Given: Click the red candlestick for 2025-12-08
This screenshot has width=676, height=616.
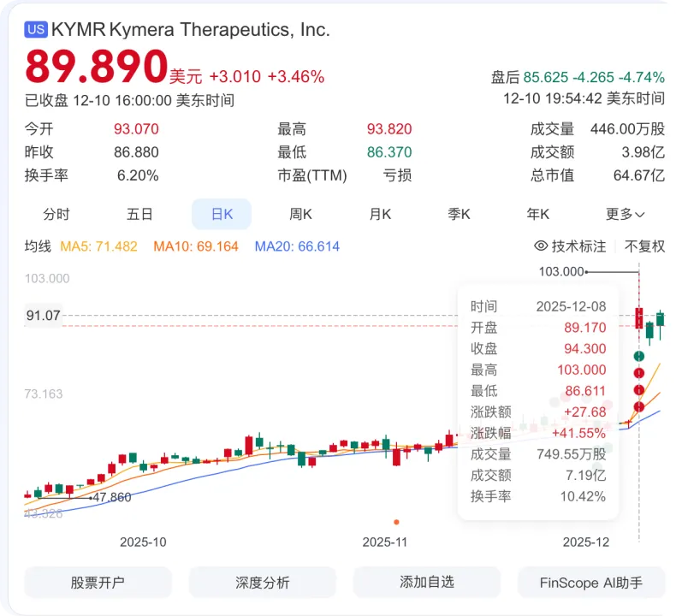Looking at the screenshot, I should click(x=638, y=318).
